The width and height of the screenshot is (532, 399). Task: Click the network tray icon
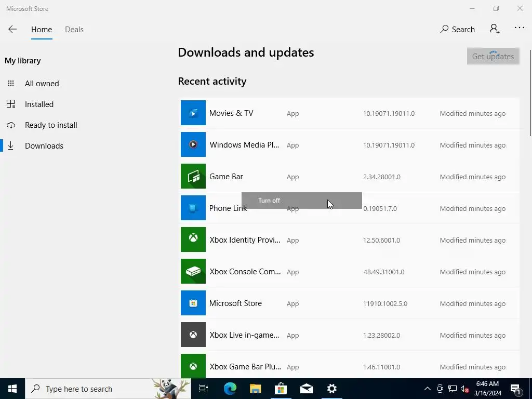tap(453, 389)
